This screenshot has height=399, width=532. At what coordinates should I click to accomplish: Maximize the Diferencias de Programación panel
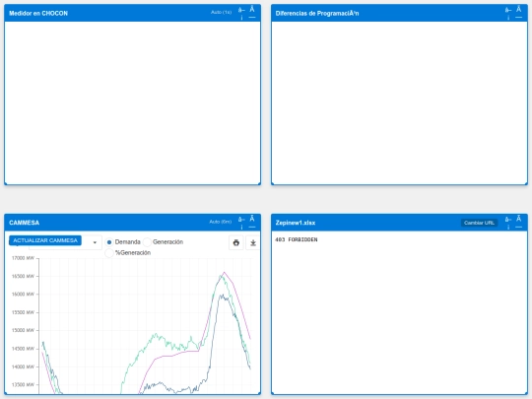(508, 13)
